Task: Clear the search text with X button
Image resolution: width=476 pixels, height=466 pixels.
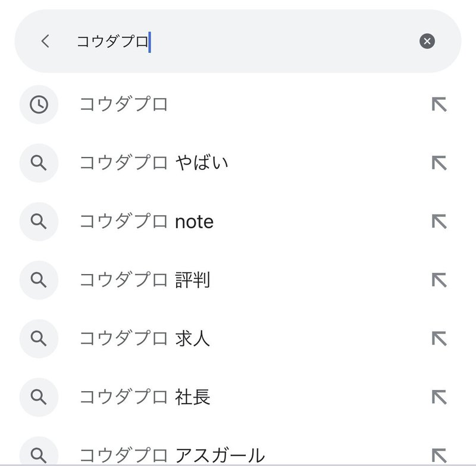Action: [x=427, y=41]
